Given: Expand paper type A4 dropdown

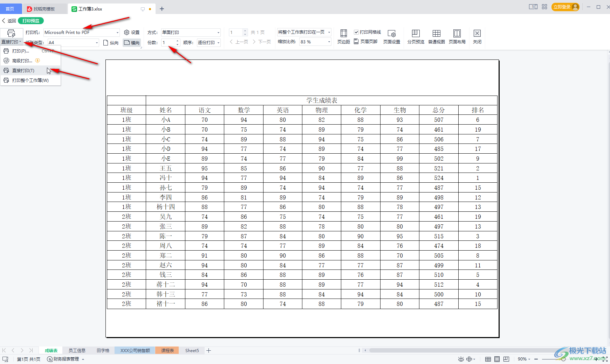Looking at the screenshot, I should click(97, 43).
